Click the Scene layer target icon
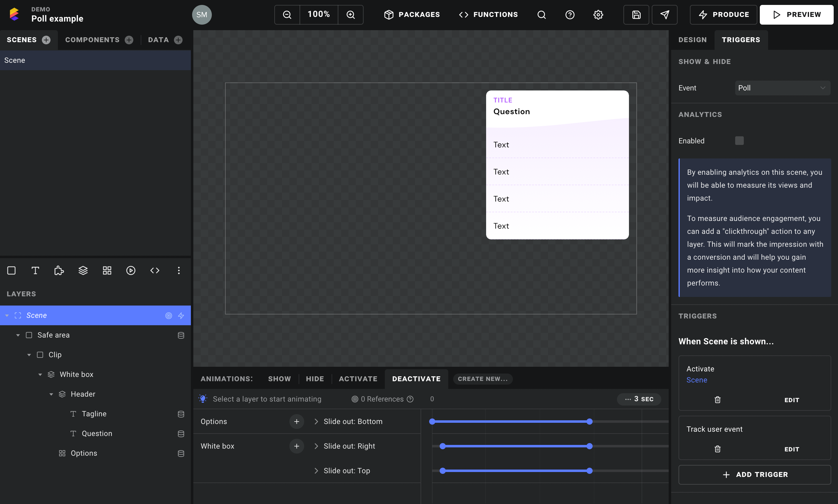838x504 pixels. 168,315
